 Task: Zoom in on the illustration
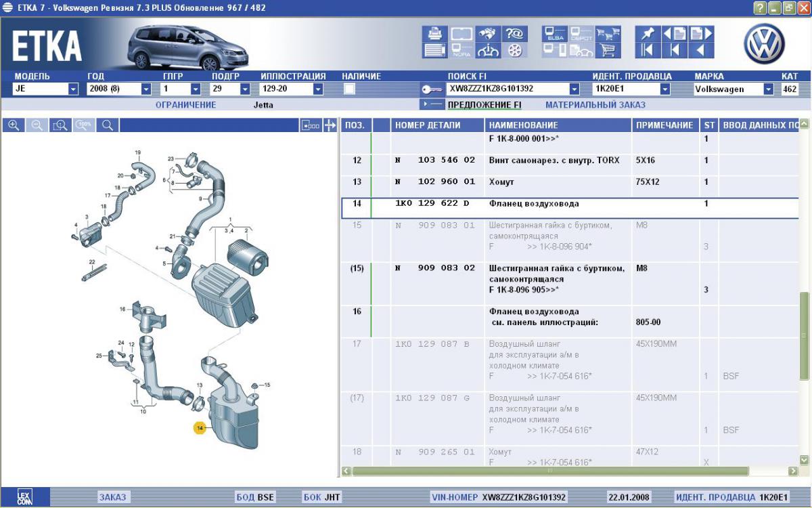pos(14,125)
